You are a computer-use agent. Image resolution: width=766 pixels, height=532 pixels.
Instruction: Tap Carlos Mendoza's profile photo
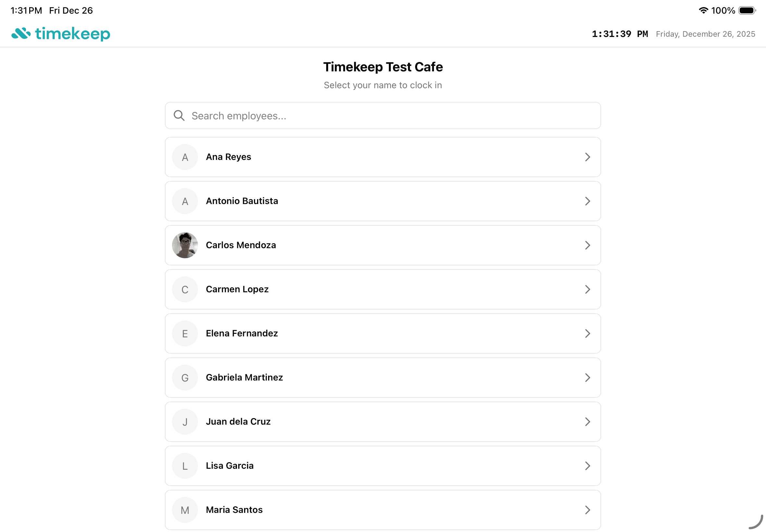(x=185, y=245)
